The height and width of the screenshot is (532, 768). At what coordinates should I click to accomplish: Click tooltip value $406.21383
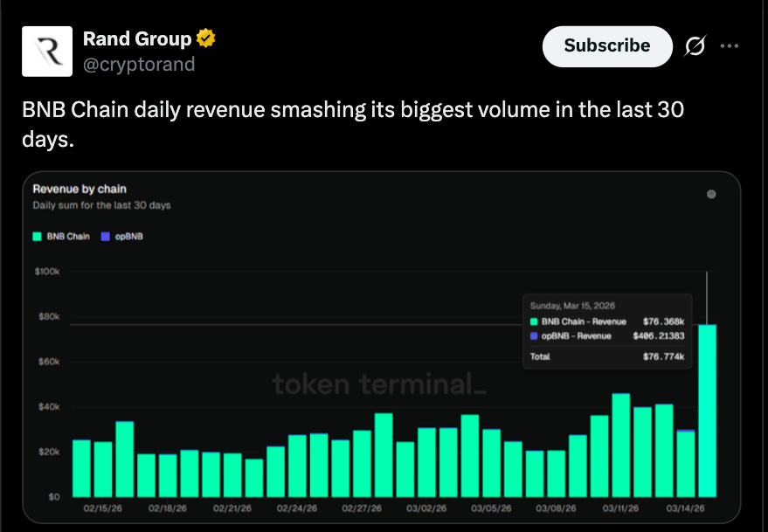click(659, 336)
